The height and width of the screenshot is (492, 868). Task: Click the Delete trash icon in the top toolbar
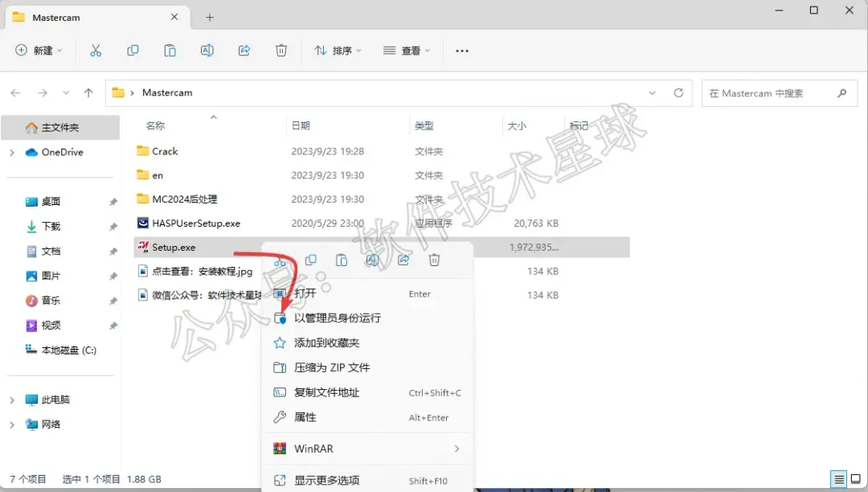[x=281, y=51]
